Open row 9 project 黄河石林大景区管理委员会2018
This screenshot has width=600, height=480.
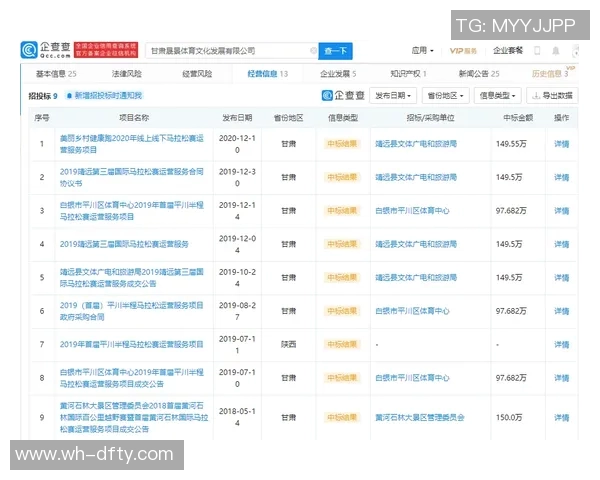pyautogui.click(x=134, y=417)
